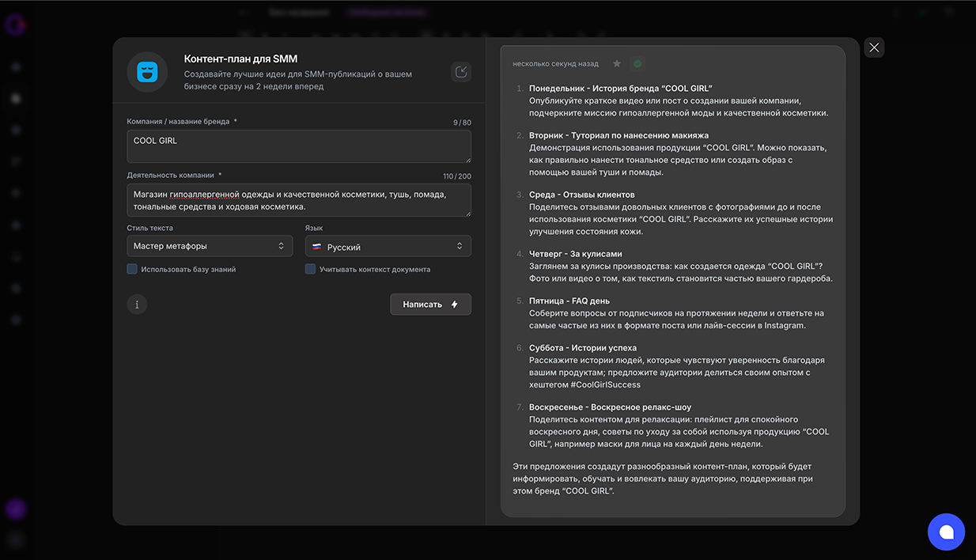Click heading Суббота - Истории успеха
976x560 pixels.
[x=583, y=348]
